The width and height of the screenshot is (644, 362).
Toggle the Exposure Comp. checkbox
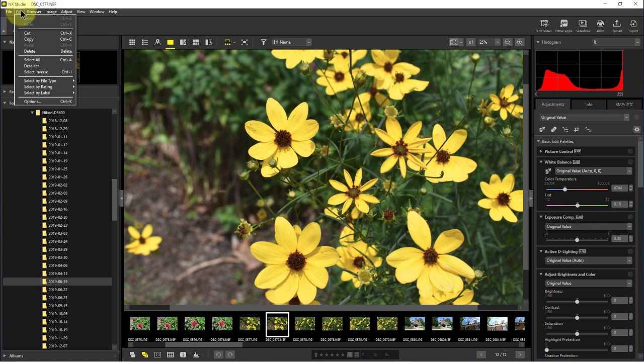point(630,217)
